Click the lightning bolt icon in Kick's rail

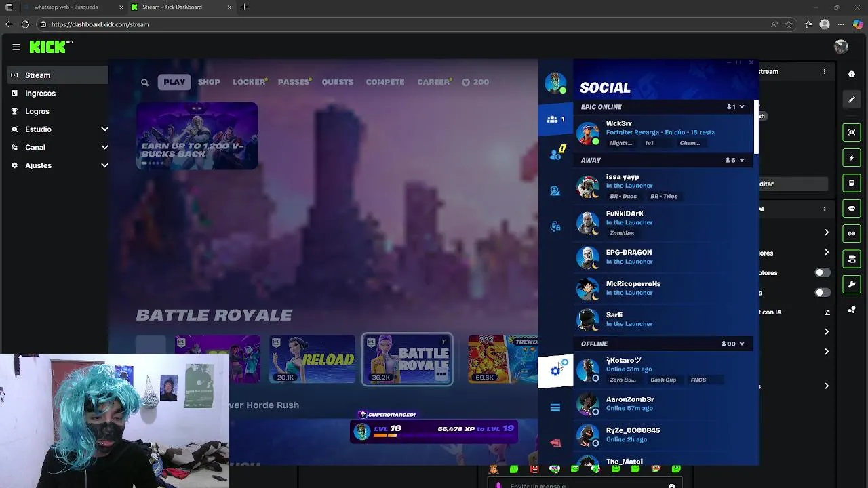(852, 158)
